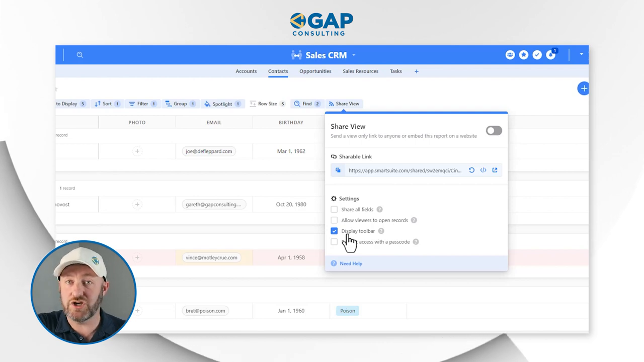The height and width of the screenshot is (362, 644).
Task: Click the BIRTHDAY column header
Action: [x=291, y=122]
